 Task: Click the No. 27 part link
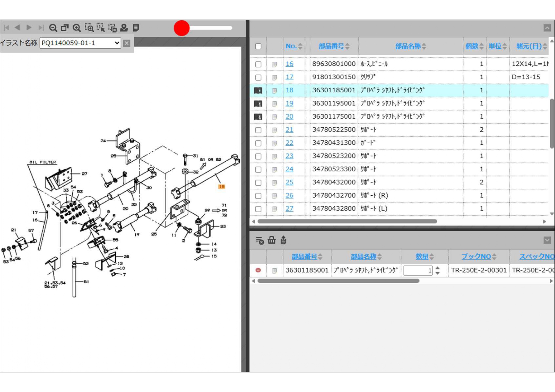pyautogui.click(x=289, y=209)
